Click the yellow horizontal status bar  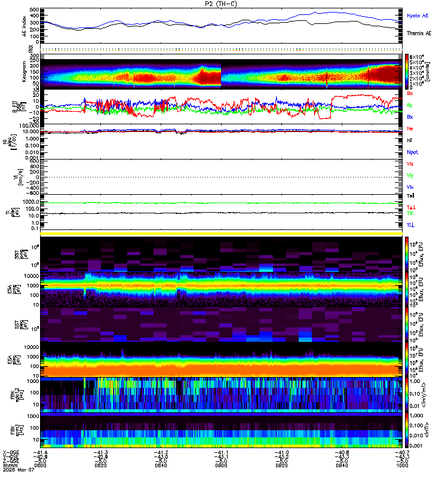point(221,234)
